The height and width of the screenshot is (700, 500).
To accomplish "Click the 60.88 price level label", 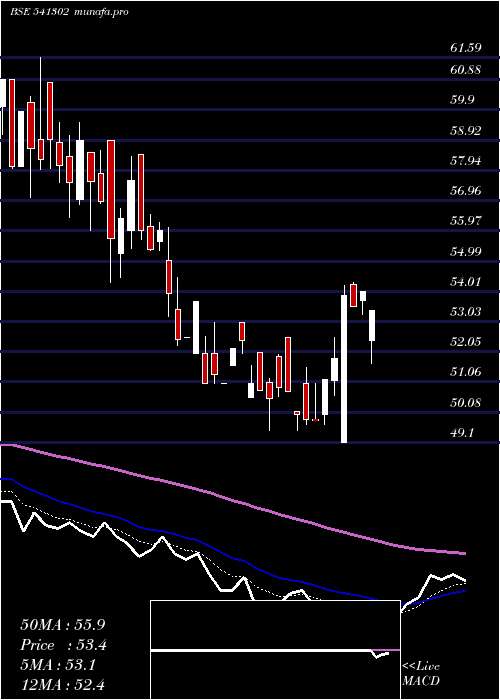I will [466, 70].
